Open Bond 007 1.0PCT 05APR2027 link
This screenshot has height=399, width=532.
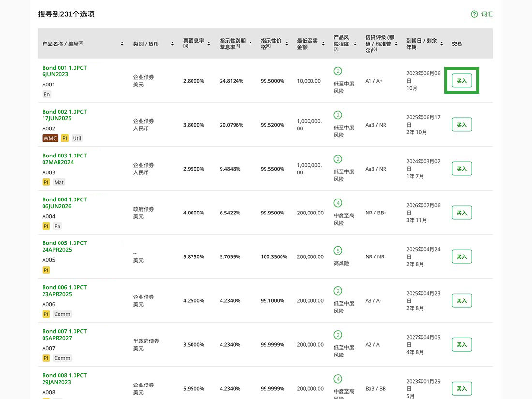[x=64, y=335]
